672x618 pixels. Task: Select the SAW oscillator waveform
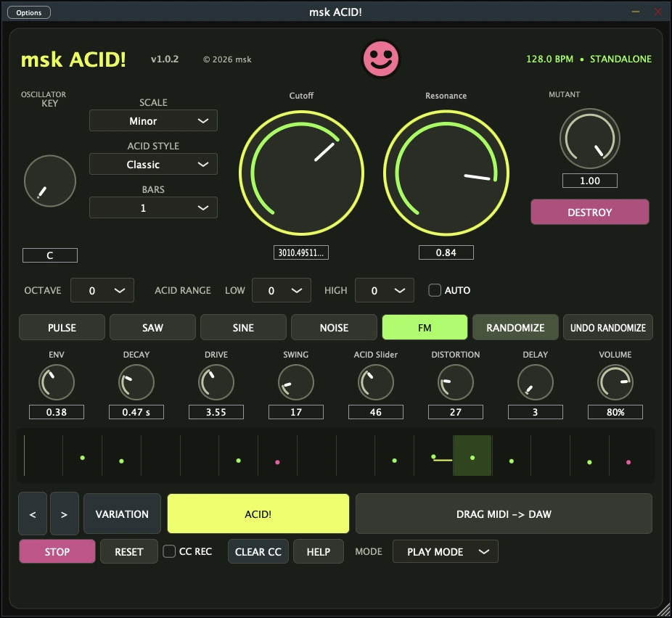152,328
